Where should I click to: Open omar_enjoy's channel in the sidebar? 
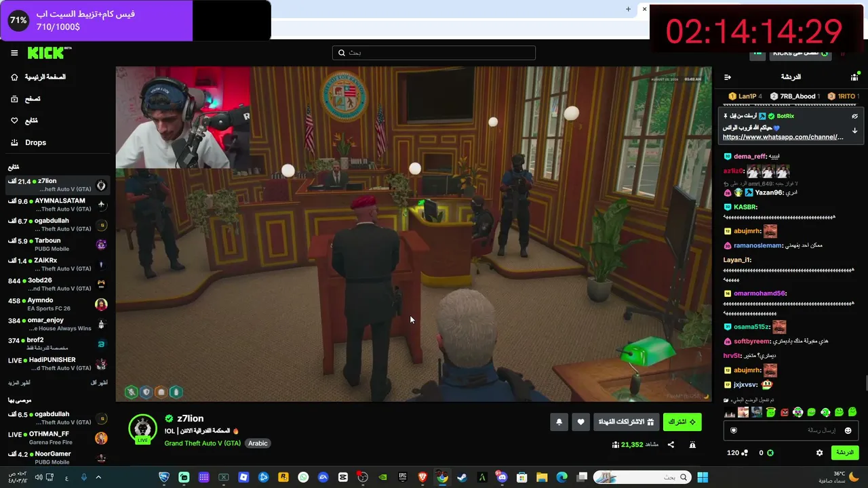(58, 324)
